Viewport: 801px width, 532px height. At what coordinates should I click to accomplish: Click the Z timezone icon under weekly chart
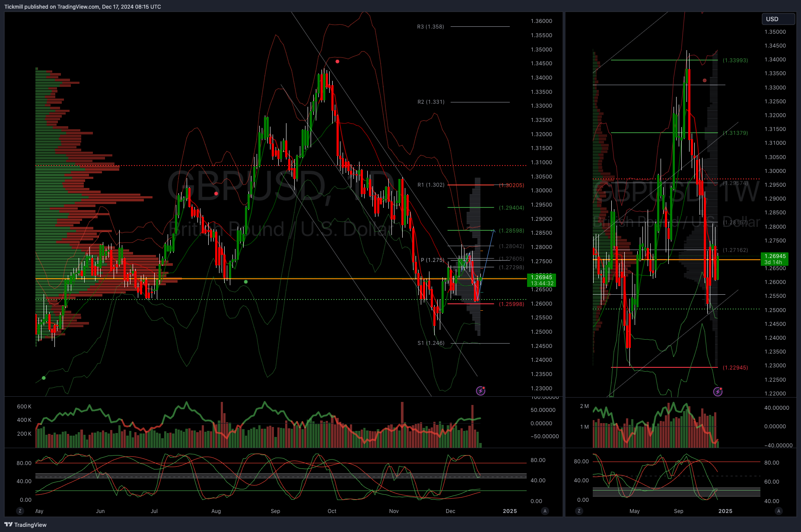(x=579, y=511)
